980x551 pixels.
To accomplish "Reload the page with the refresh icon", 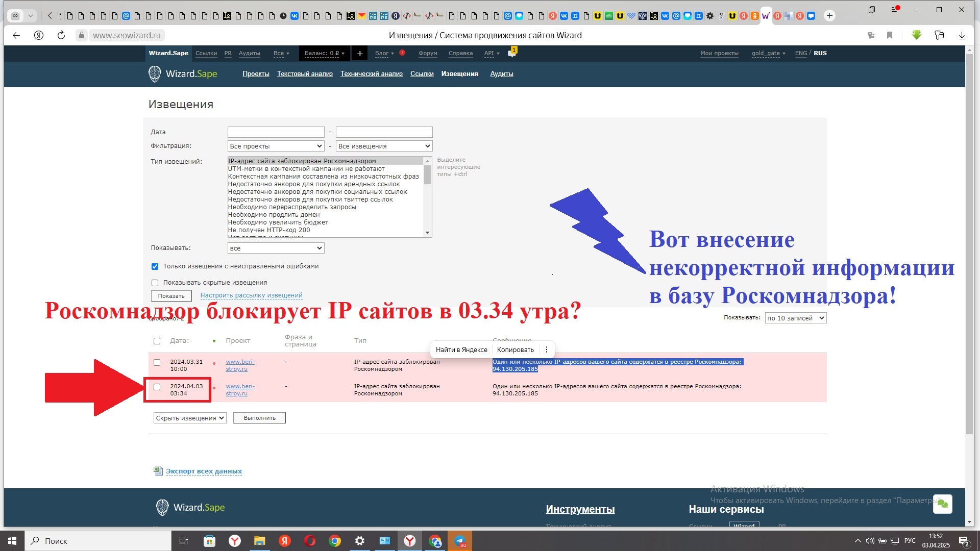I will pos(61,35).
